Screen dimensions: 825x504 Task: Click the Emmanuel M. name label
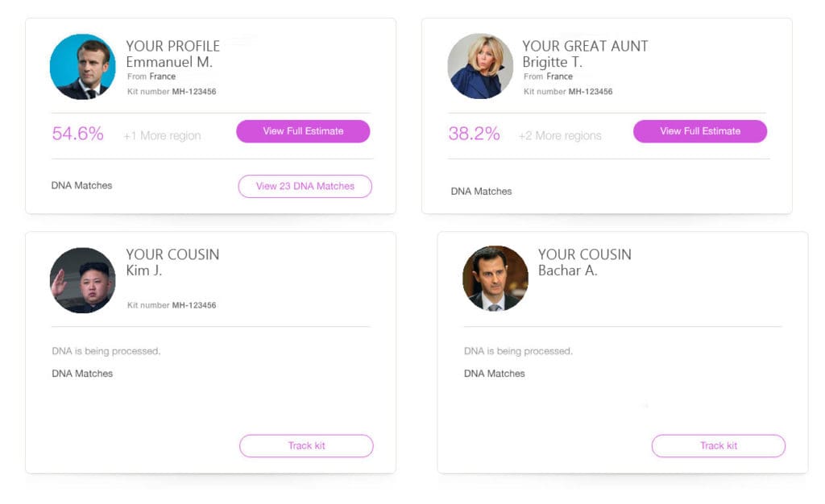pyautogui.click(x=169, y=62)
